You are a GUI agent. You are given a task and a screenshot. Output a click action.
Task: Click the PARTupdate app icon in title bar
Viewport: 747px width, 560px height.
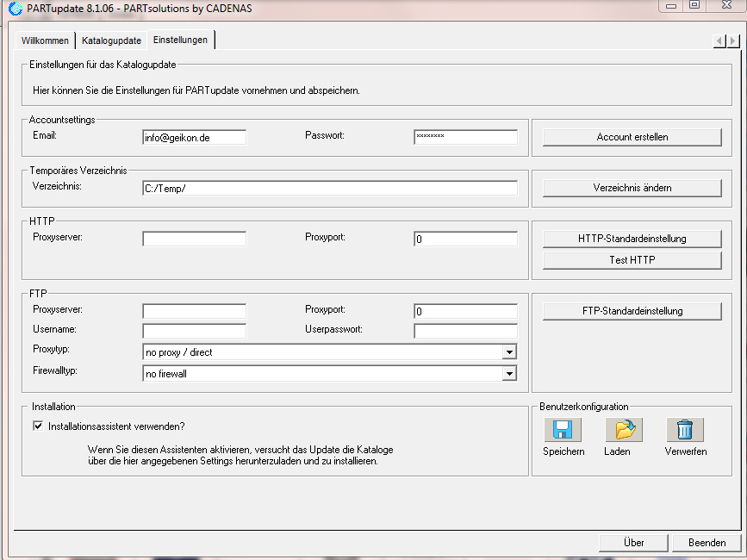pyautogui.click(x=16, y=8)
